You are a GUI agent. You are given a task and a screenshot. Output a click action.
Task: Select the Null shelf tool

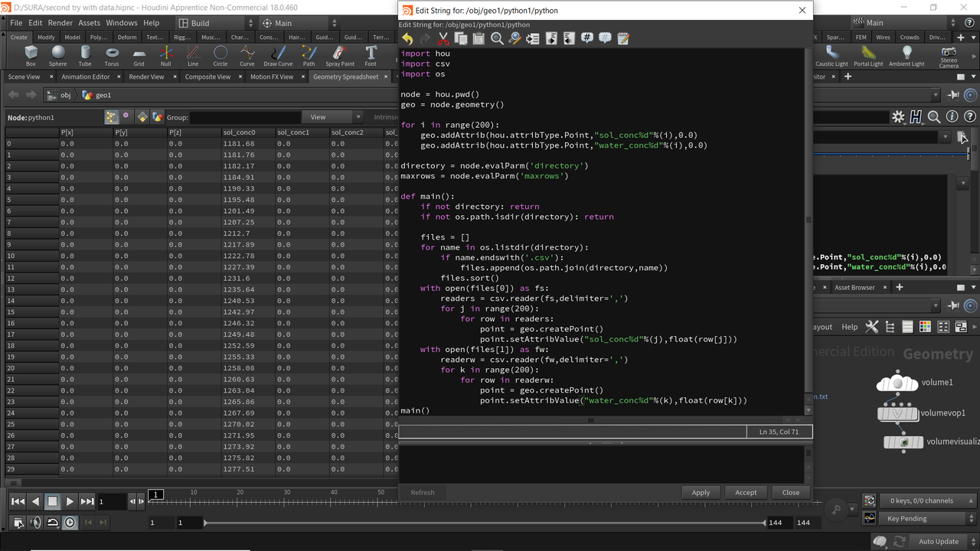coord(165,56)
